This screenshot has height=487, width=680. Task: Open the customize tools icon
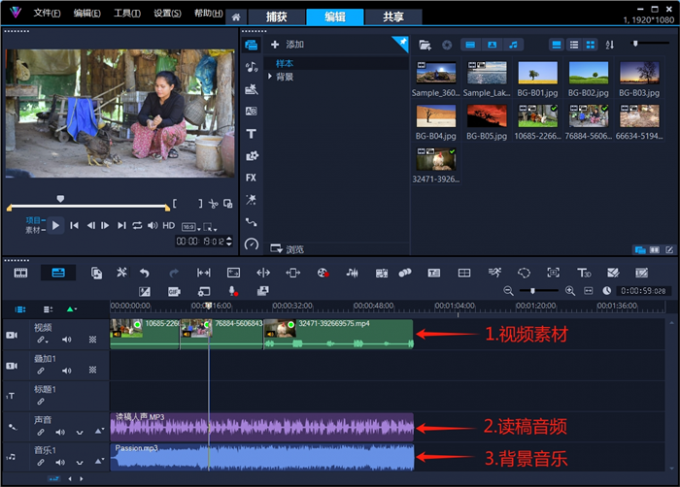(121, 272)
